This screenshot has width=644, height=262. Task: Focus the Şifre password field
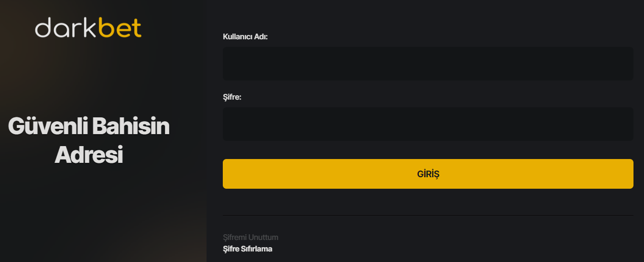tap(428, 124)
